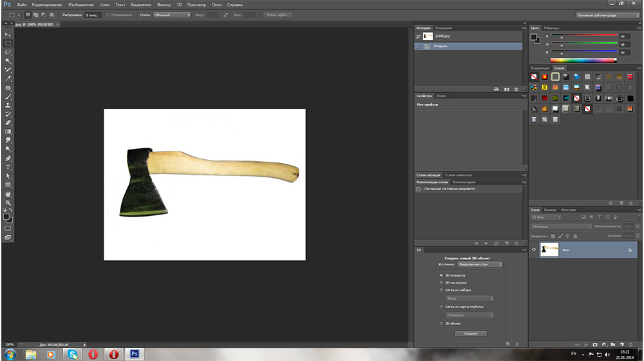The height and width of the screenshot is (361, 644).
Task: Open the Фильтр menu
Action: [164, 5]
